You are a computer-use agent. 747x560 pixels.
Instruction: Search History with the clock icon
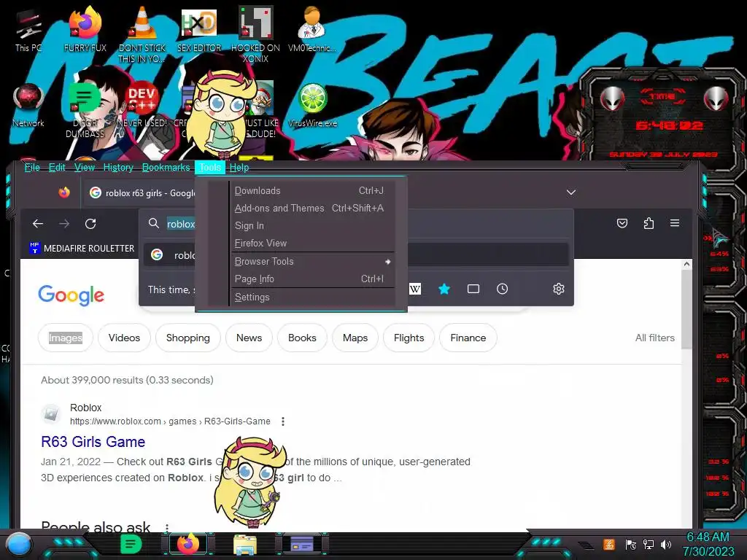click(x=502, y=289)
